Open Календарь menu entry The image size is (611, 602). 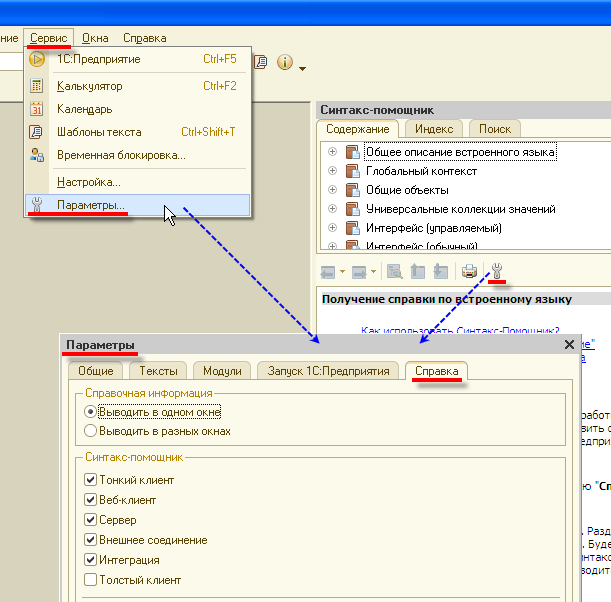(137, 109)
